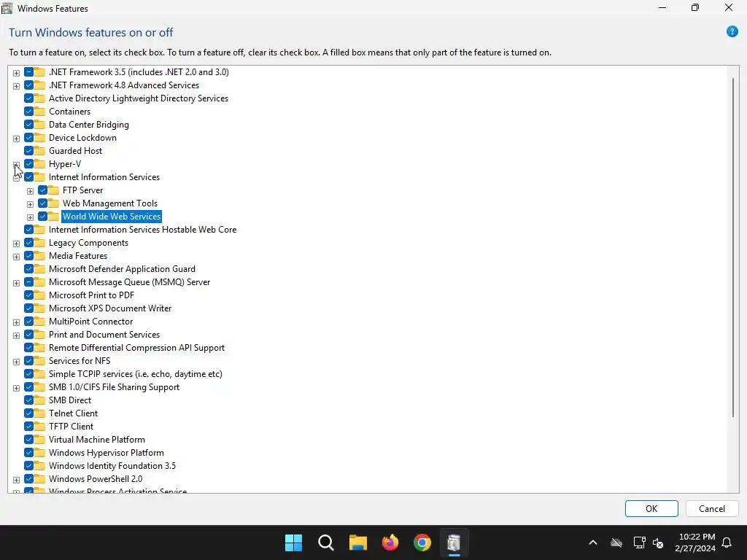Open the notifications bell icon
Screen dimensions: 747x560
pyautogui.click(x=727, y=542)
